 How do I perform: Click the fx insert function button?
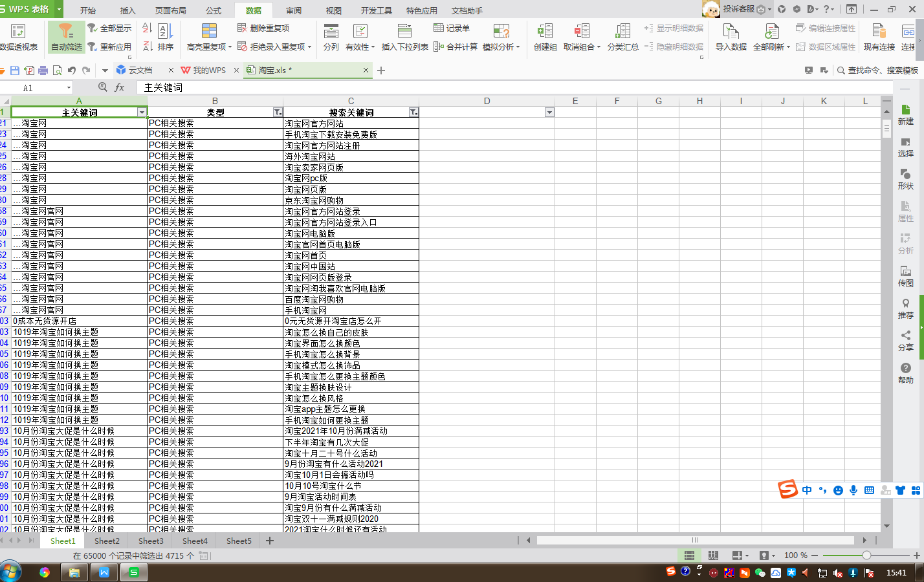(x=120, y=87)
